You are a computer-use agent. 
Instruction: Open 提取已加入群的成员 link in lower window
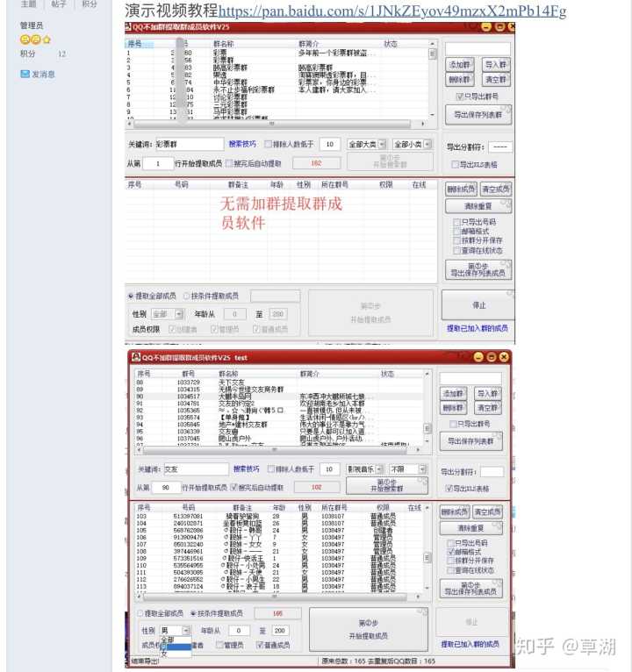tap(470, 644)
